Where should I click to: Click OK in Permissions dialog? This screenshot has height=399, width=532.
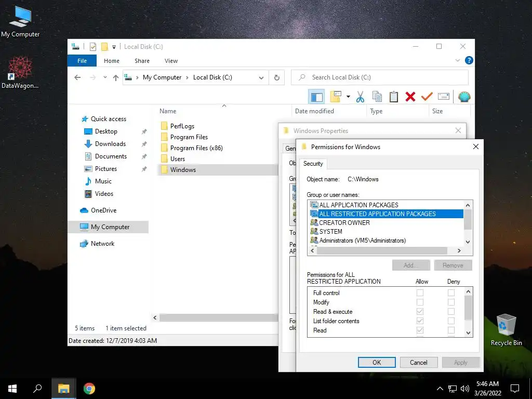pos(377,362)
